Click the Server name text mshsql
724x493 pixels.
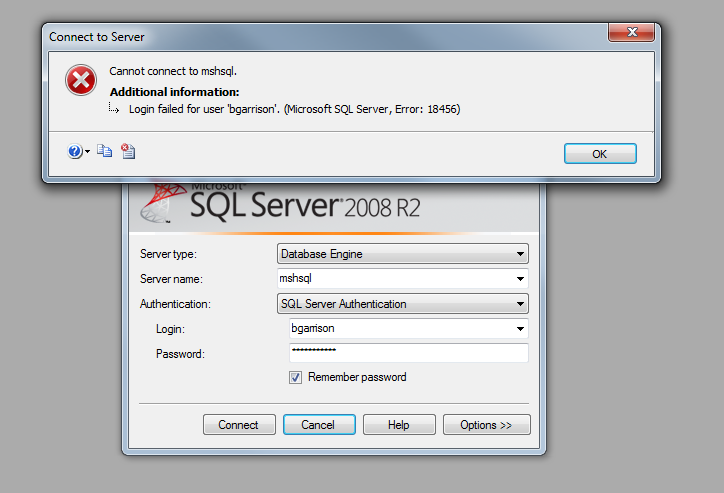(296, 278)
